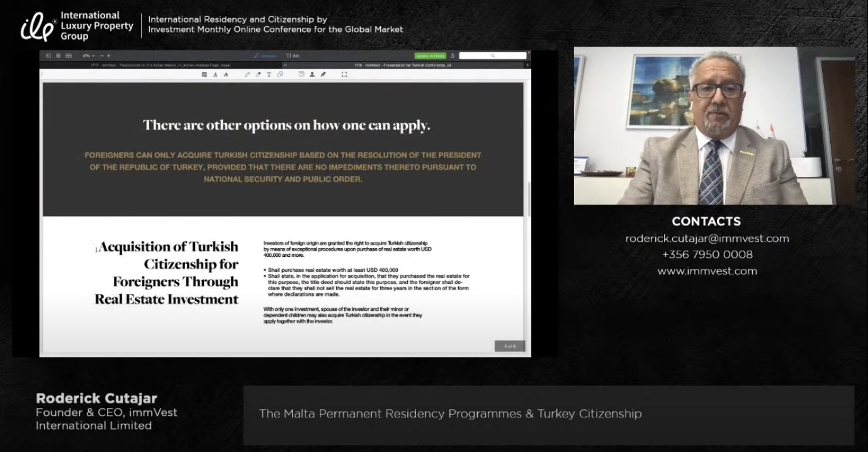Image resolution: width=868 pixels, height=452 pixels.
Task: Click the shapes tool icon
Action: pos(280,74)
